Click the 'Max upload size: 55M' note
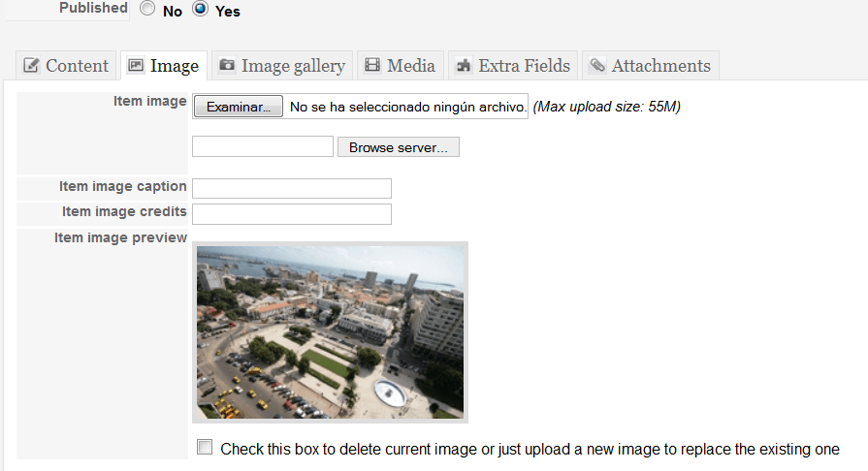This screenshot has width=868, height=471. click(607, 107)
